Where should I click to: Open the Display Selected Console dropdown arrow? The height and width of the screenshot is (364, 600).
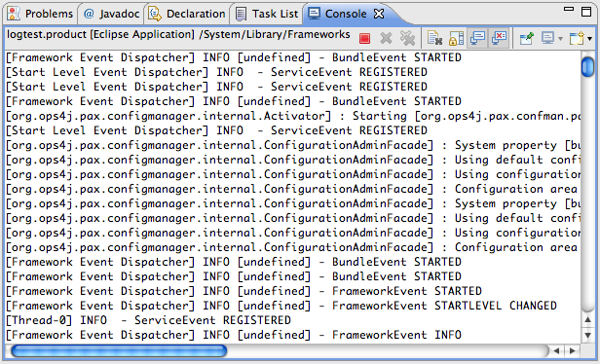560,39
